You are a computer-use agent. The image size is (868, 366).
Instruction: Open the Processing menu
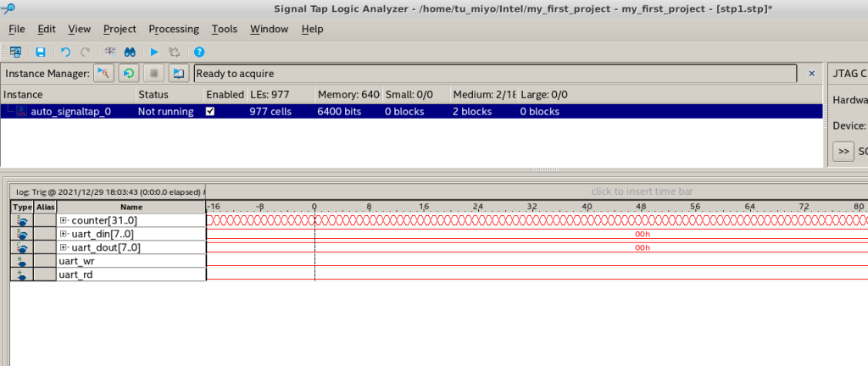(174, 29)
